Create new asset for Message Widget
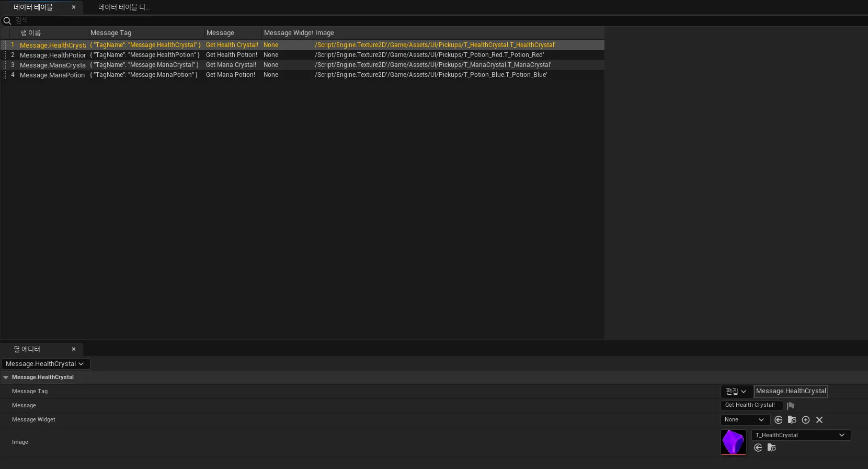The width and height of the screenshot is (868, 469). (x=806, y=420)
